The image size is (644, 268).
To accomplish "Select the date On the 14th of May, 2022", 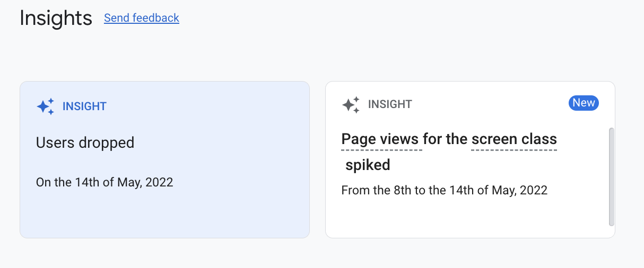I will [105, 182].
